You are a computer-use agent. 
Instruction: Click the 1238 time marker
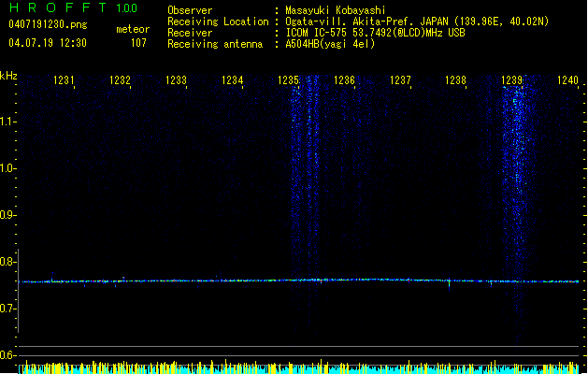coord(455,79)
